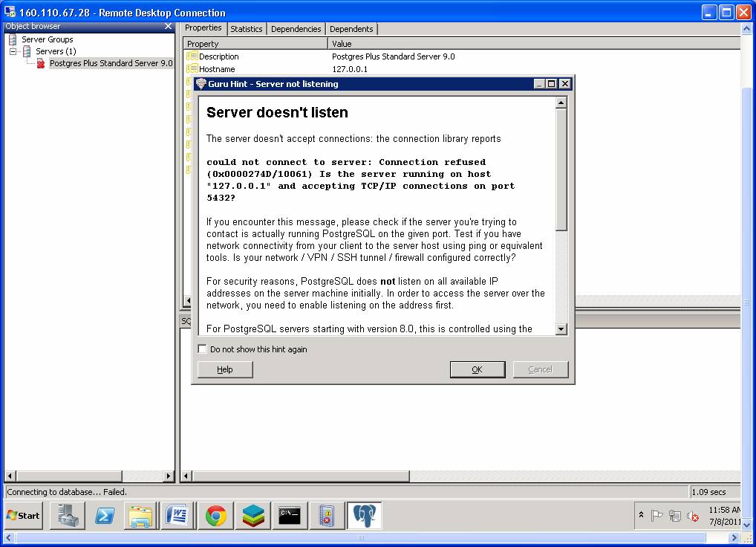756x547 pixels.
Task: Click the 127.0.0.1 hostname value
Action: (x=350, y=69)
